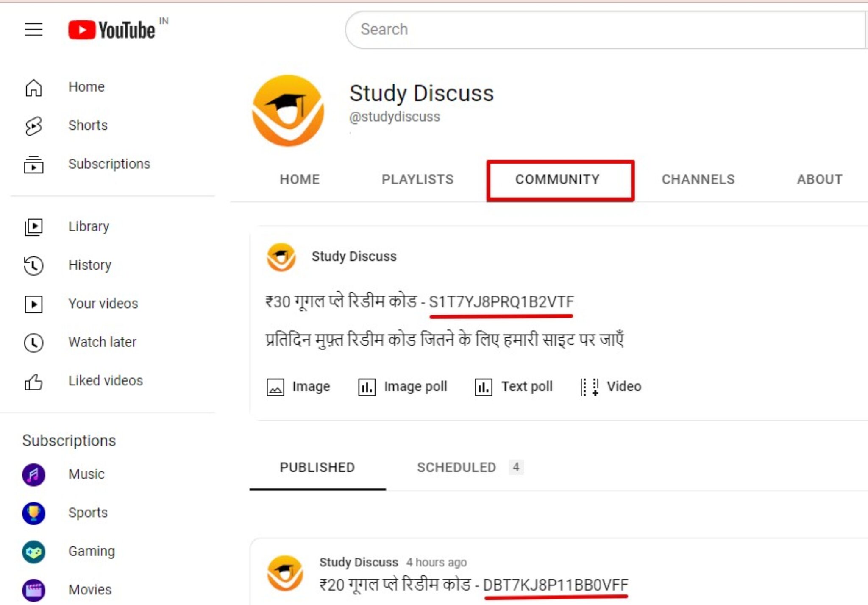Attach a Video to the post
The width and height of the screenshot is (868, 605).
pos(611,387)
